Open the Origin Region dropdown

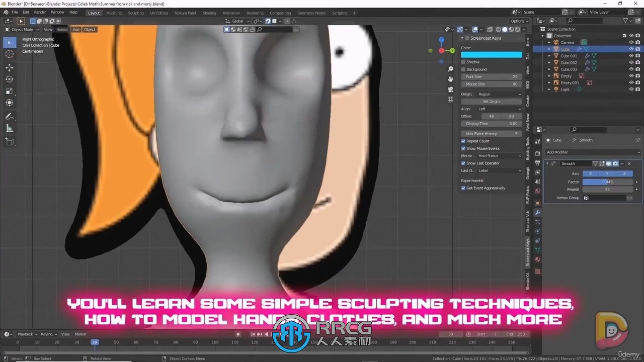[499, 94]
